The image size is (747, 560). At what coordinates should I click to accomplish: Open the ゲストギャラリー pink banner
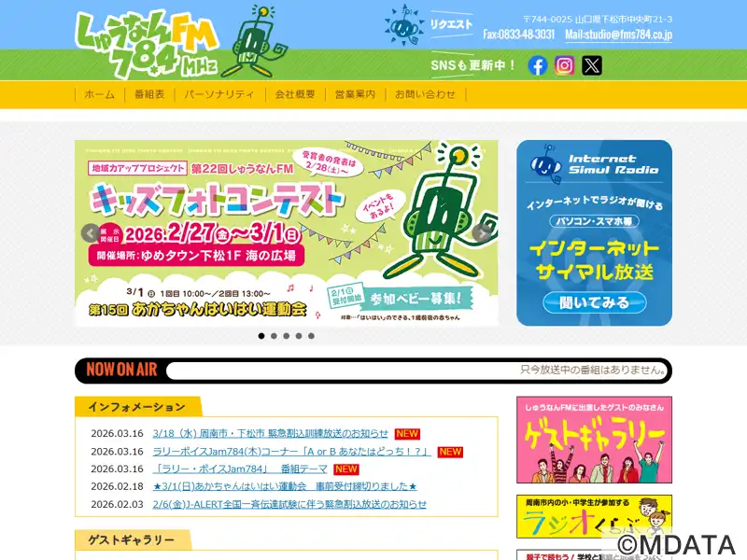click(x=594, y=440)
